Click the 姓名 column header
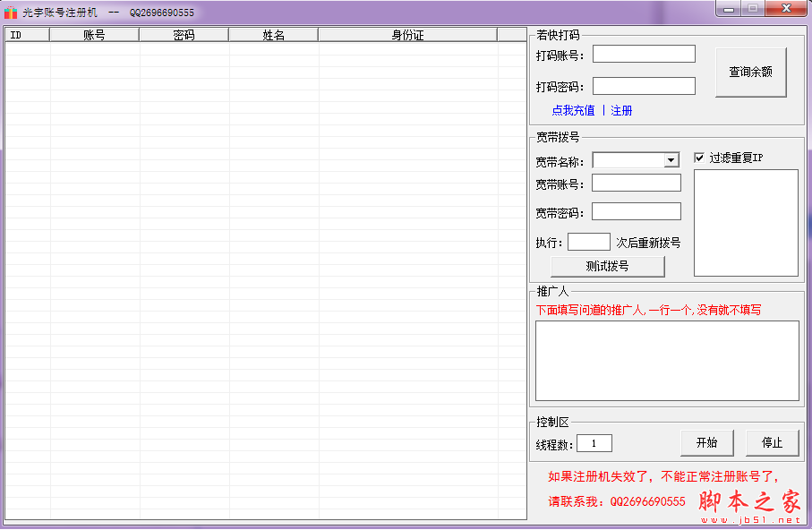812x530 pixels. 273,35
